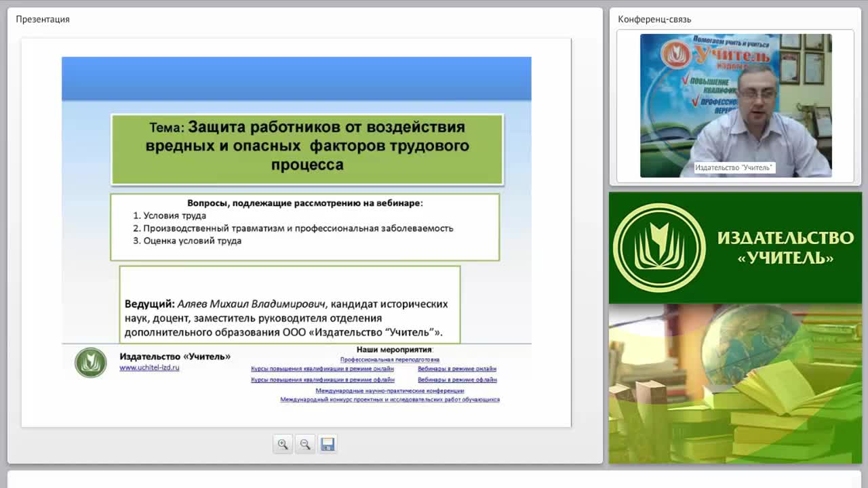868x488 pixels.
Task: Click the webcam label Издательство "Учитель"
Action: (734, 167)
